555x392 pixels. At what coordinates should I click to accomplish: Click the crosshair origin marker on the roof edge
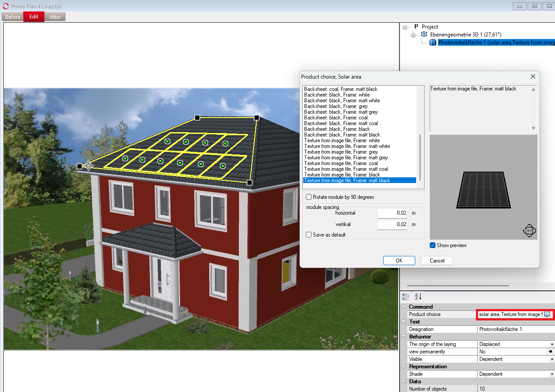pyautogui.click(x=88, y=165)
